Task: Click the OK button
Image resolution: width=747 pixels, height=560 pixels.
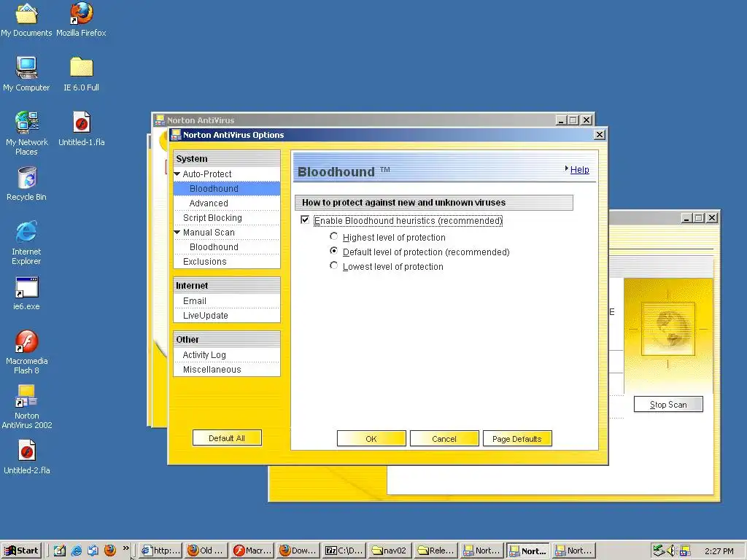Action: pyautogui.click(x=371, y=438)
